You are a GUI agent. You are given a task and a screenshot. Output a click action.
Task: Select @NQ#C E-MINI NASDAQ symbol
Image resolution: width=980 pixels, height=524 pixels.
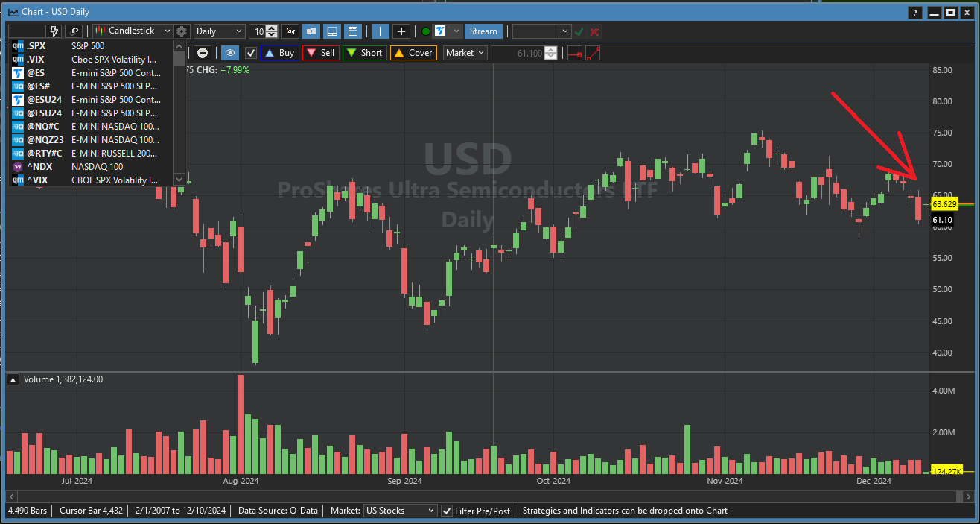(90, 126)
